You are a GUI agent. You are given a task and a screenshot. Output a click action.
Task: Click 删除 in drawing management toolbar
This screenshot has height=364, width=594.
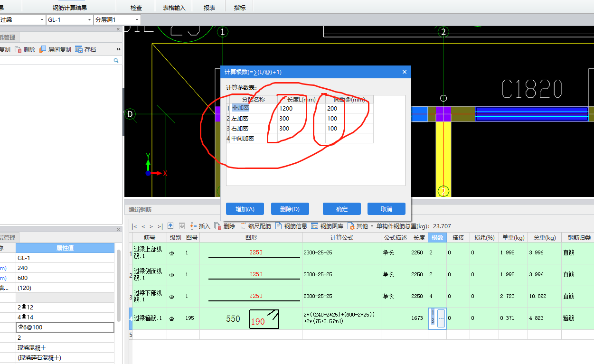click(25, 49)
